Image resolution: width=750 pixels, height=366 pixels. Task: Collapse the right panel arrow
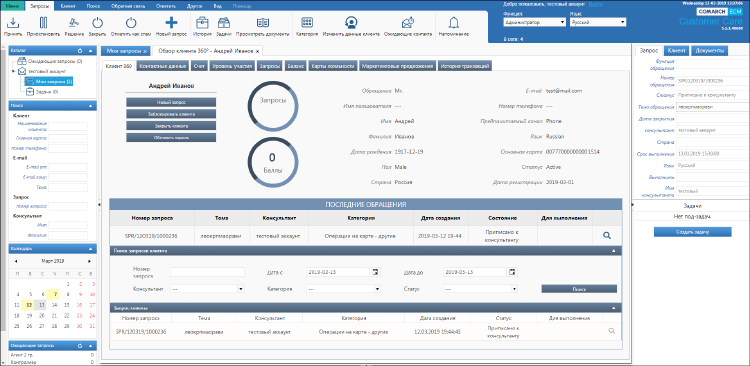point(633,204)
